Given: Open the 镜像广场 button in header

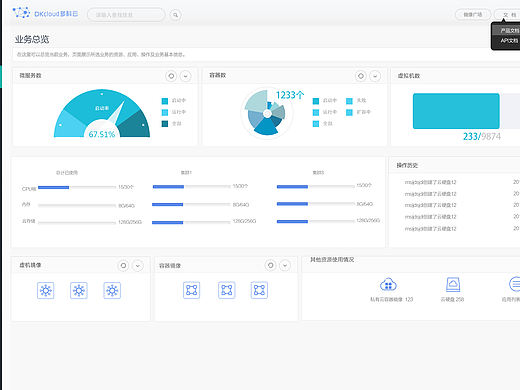Looking at the screenshot, I should point(473,15).
